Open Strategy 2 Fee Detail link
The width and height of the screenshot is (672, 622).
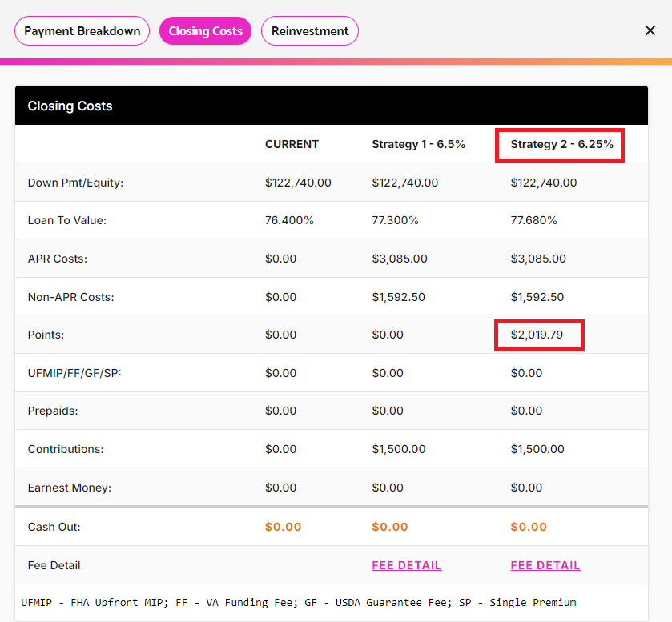[545, 565]
